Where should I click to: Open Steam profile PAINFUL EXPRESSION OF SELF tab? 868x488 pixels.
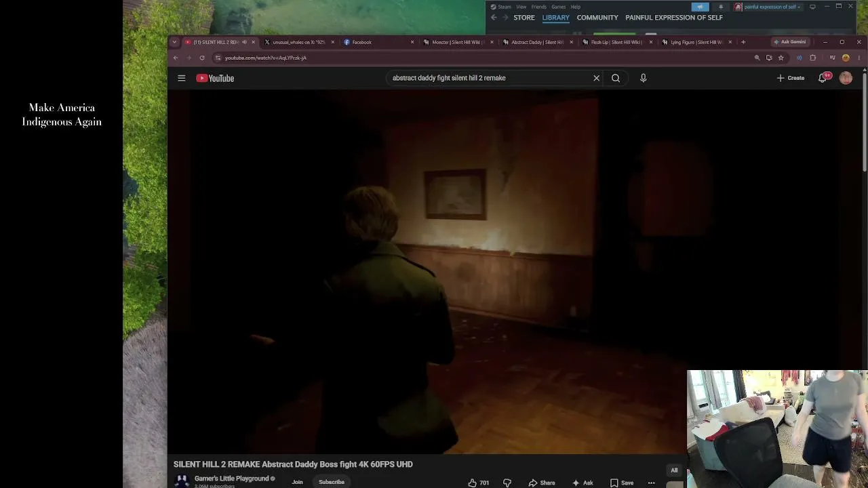674,18
